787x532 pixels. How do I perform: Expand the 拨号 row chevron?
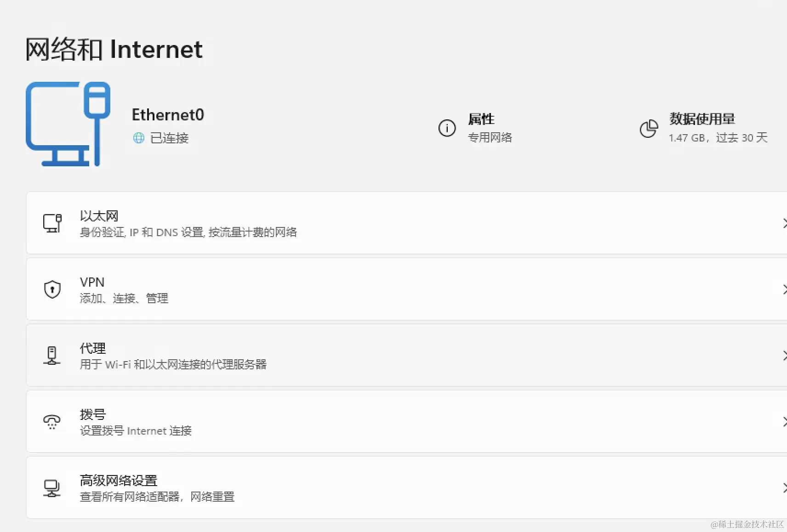pos(784,422)
